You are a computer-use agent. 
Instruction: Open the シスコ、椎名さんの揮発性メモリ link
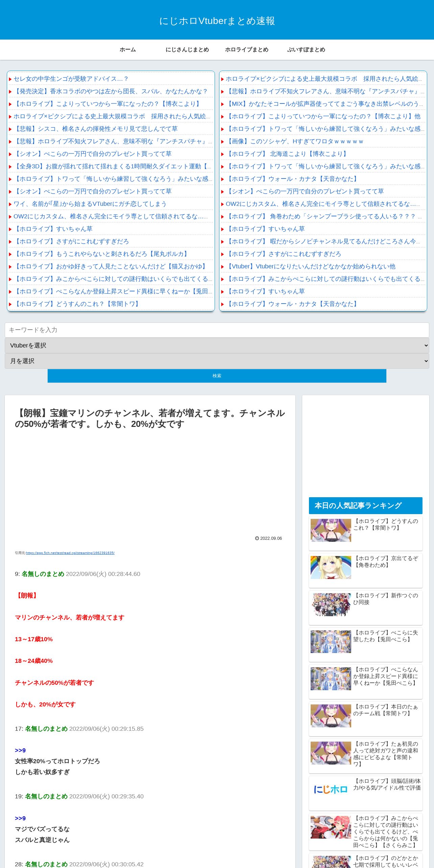(96, 129)
